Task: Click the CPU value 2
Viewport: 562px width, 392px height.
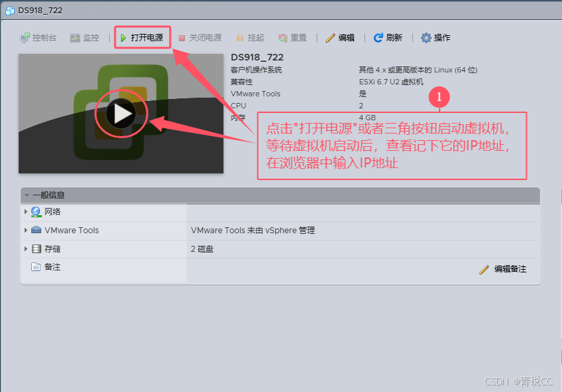Action: tap(361, 106)
